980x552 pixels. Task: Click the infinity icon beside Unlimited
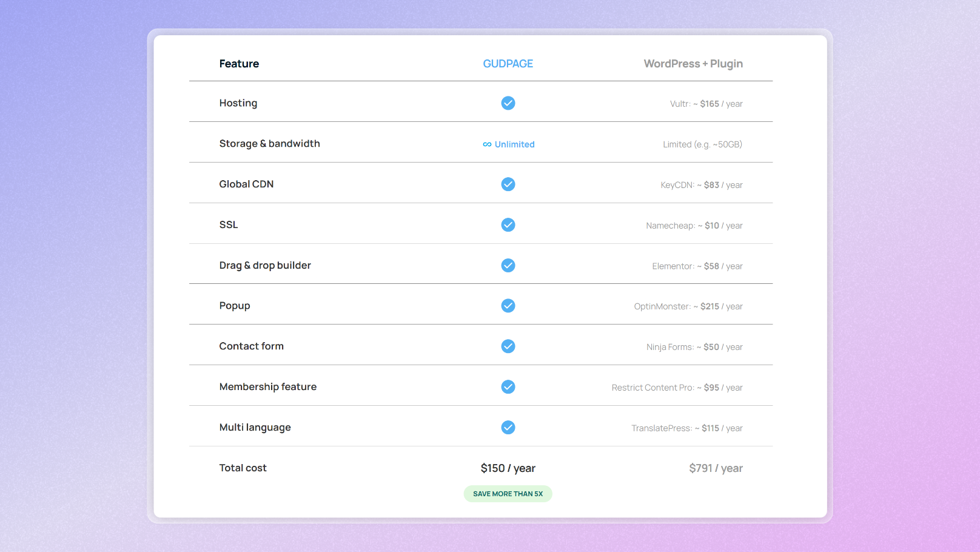click(x=487, y=144)
